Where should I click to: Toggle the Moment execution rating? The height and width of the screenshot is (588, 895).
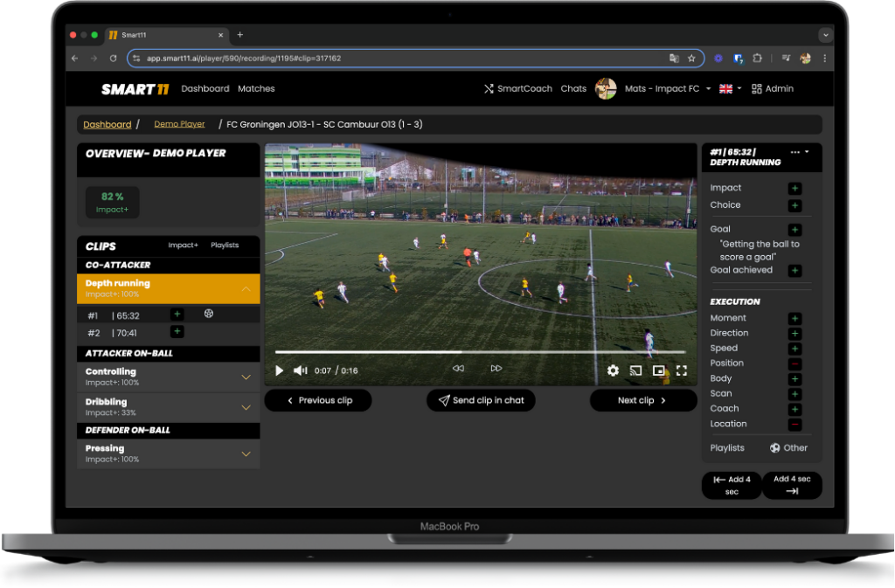pos(794,318)
